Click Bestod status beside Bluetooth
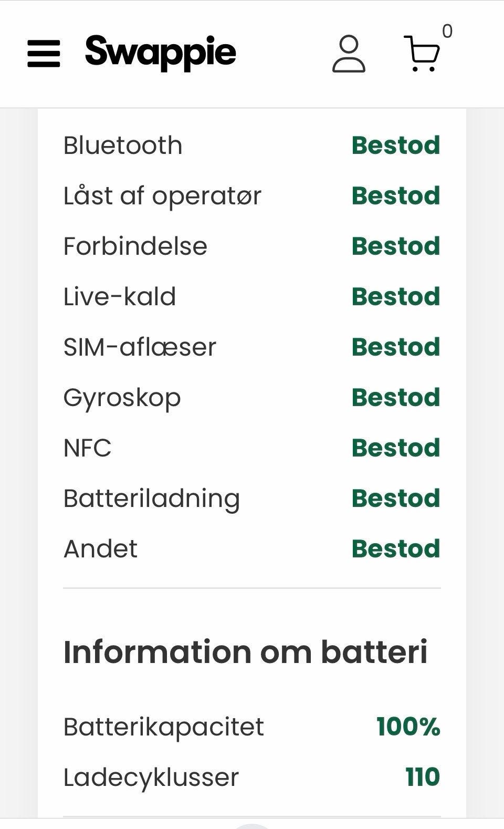The image size is (504, 829). point(396,146)
